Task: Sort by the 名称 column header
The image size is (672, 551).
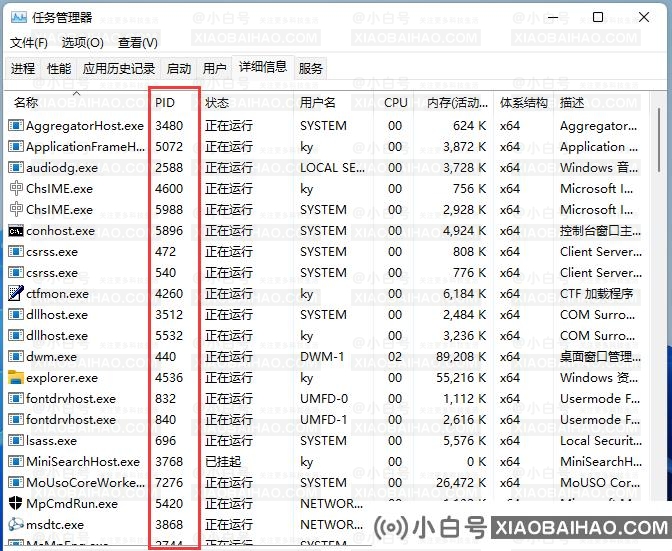Action: [77, 103]
